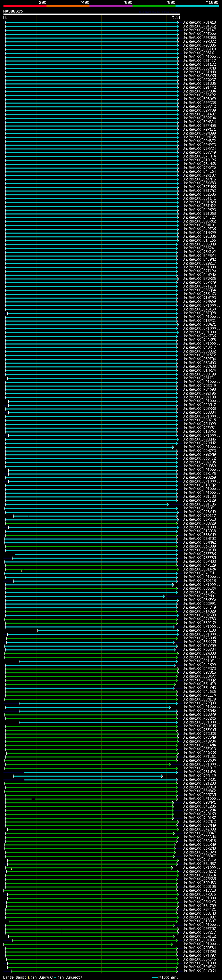Select hit label UniRef100_P14329
Viewport: 222px width, 980px height.
199,612
